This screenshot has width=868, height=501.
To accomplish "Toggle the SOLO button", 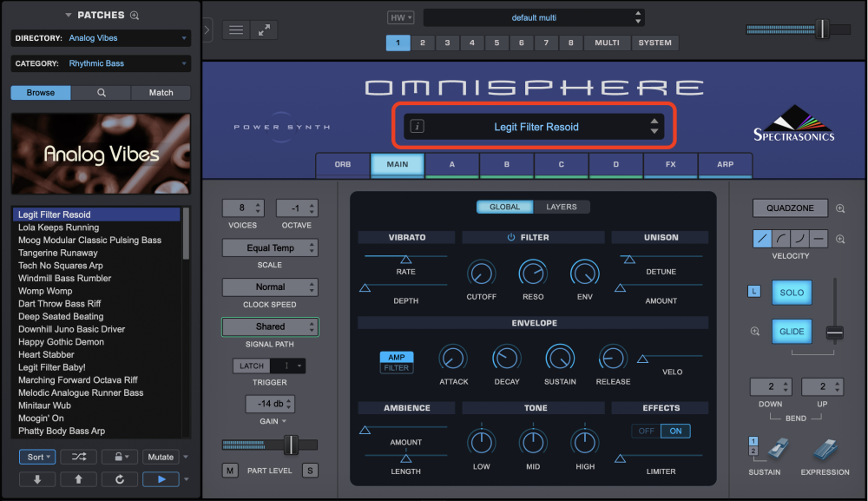I will [x=792, y=293].
